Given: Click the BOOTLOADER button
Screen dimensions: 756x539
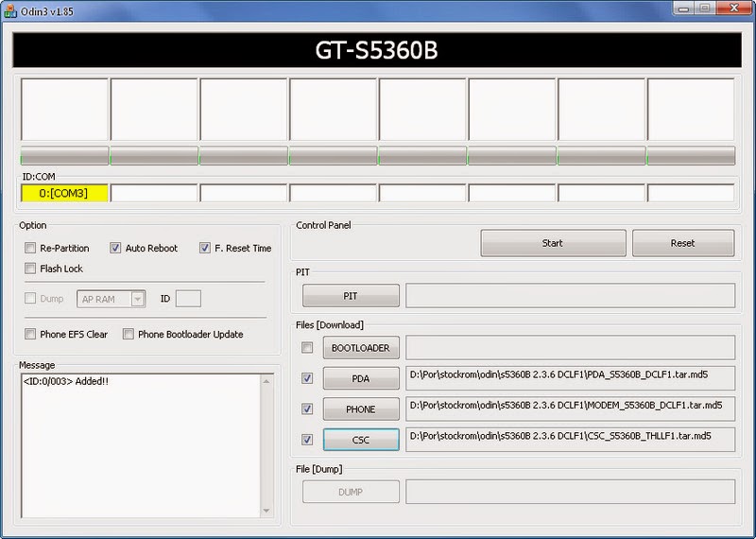Looking at the screenshot, I should click(x=361, y=347).
